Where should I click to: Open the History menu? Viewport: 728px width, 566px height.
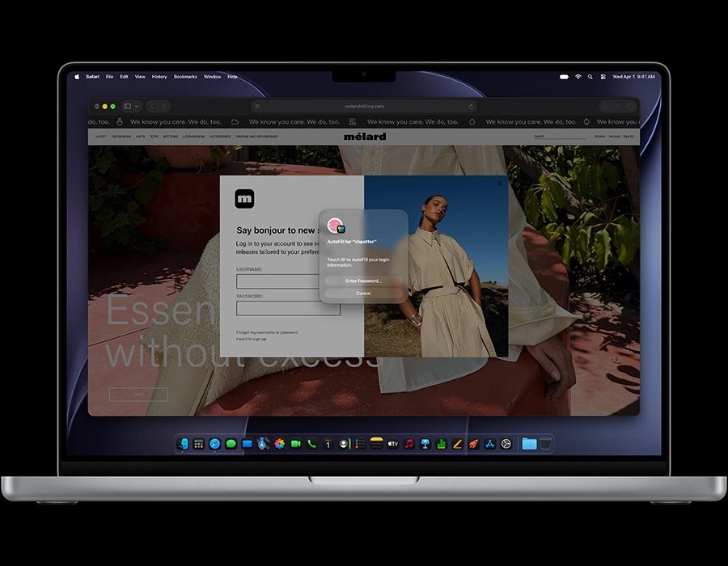159,77
